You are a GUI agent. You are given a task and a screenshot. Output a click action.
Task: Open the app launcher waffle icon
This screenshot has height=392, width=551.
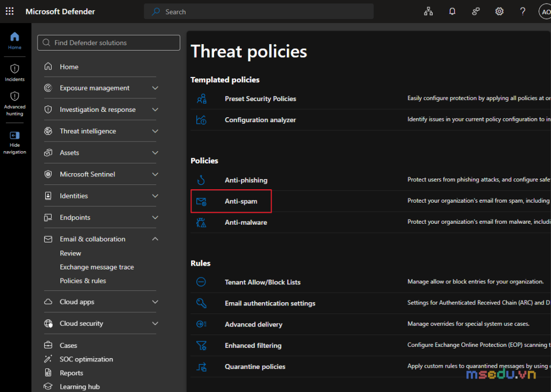tap(10, 11)
